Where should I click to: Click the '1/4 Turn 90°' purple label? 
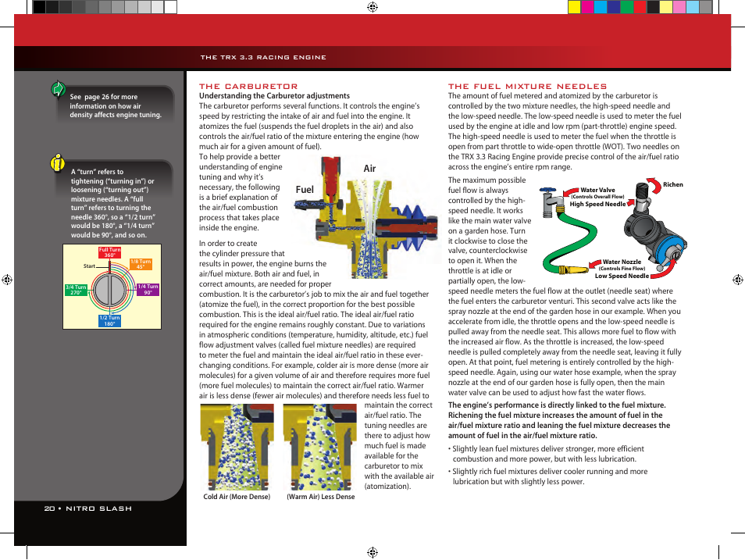pos(148,290)
